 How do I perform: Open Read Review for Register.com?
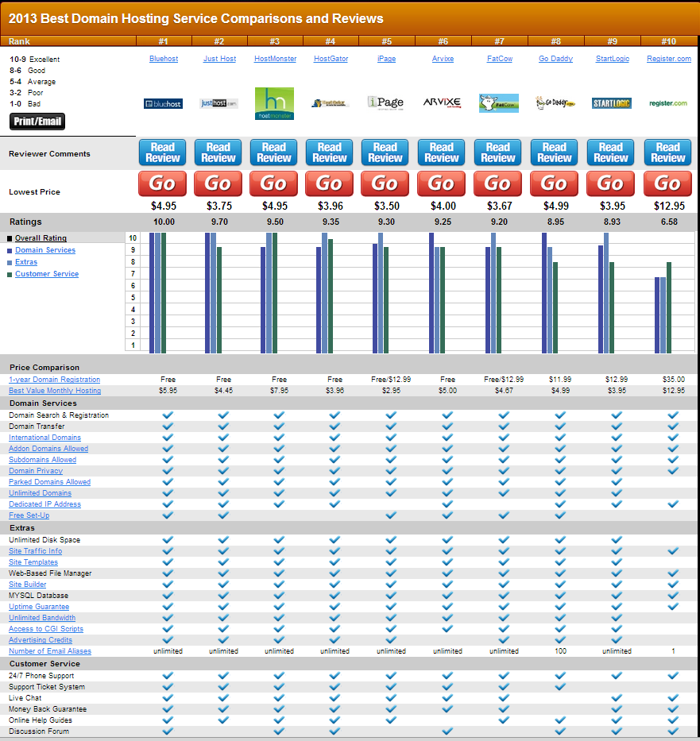tap(668, 152)
